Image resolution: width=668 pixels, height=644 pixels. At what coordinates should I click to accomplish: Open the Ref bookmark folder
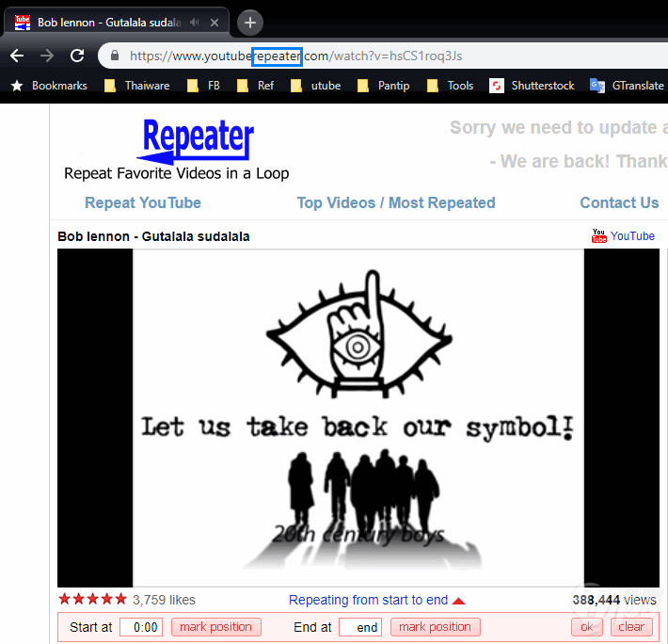click(x=255, y=86)
